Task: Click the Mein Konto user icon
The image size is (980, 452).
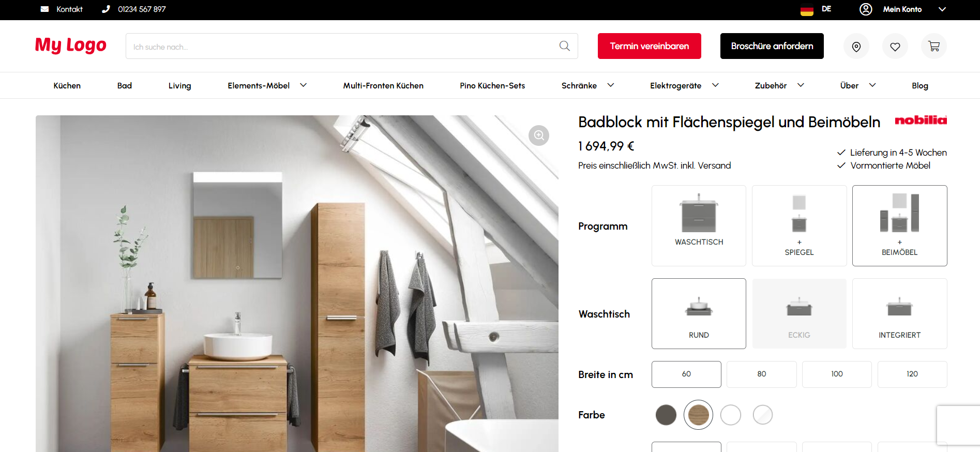Action: click(x=866, y=9)
